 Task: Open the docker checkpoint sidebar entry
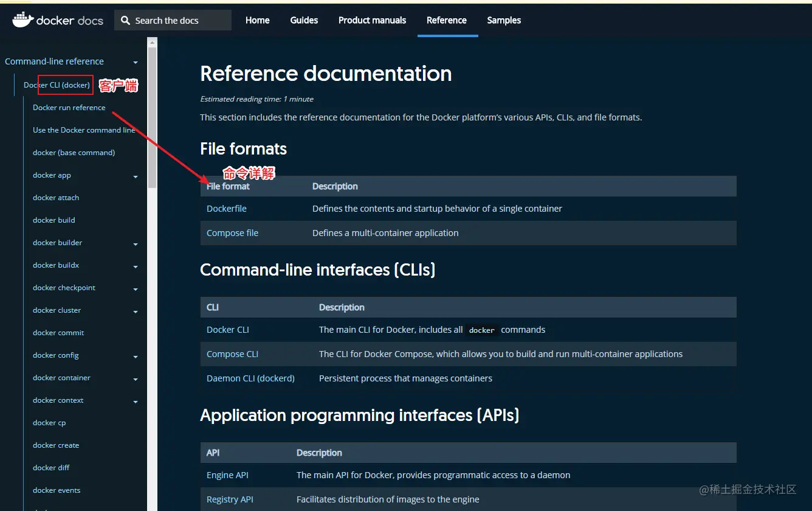click(64, 288)
